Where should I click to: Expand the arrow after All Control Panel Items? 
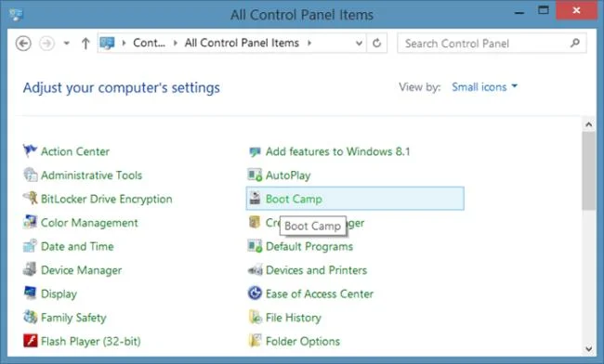pos(309,43)
